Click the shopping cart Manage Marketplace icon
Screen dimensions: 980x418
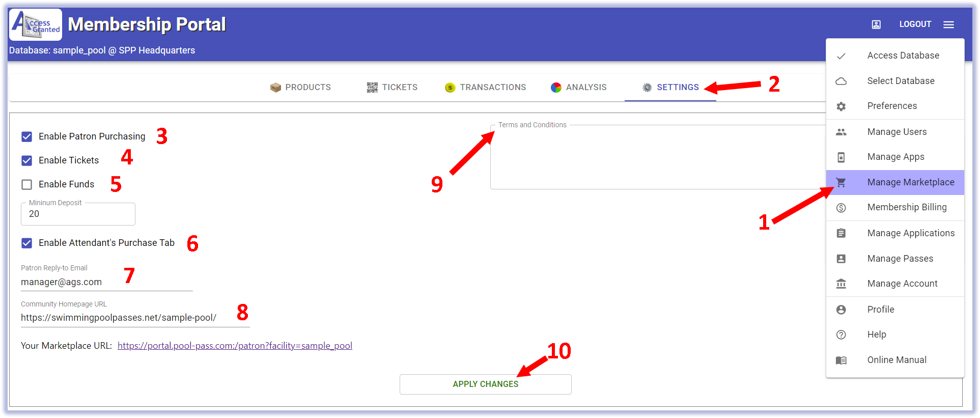(841, 182)
